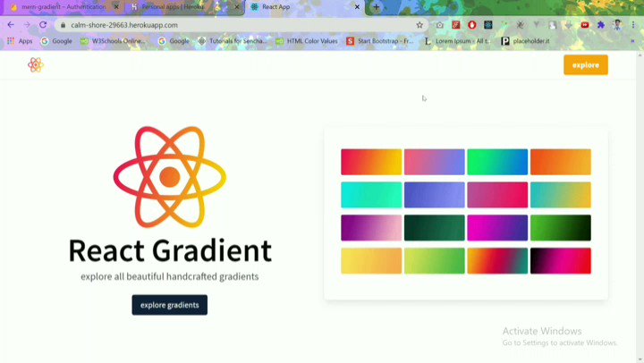Open the Lorem Ipsum bookmark

pos(457,41)
